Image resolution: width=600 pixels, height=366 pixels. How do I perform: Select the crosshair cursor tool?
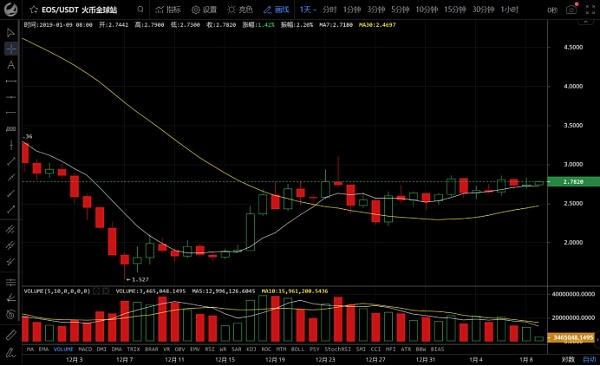coord(11,49)
